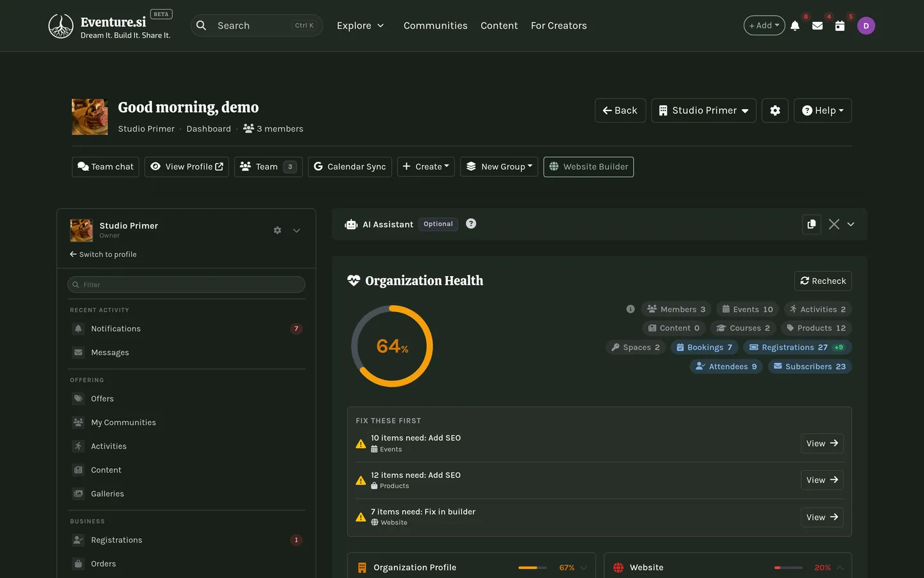The image size is (924, 578).
Task: Click the Events 10 stat chip
Action: point(748,310)
